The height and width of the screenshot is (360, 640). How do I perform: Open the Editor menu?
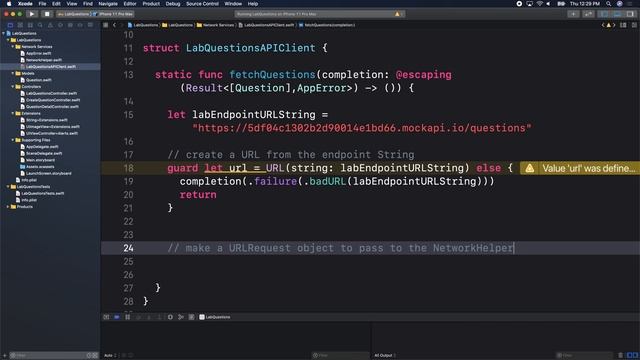click(130, 4)
